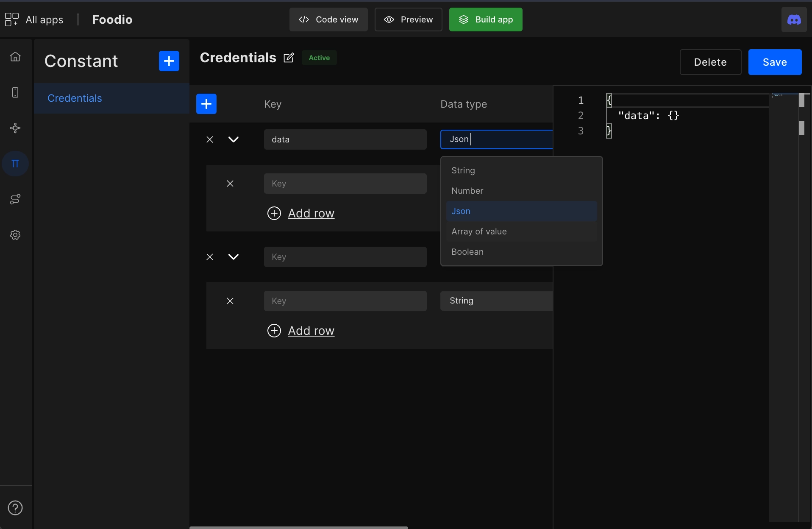The image size is (812, 529).
Task: Click the horizontal scrollbar at bottom
Action: pos(299,527)
